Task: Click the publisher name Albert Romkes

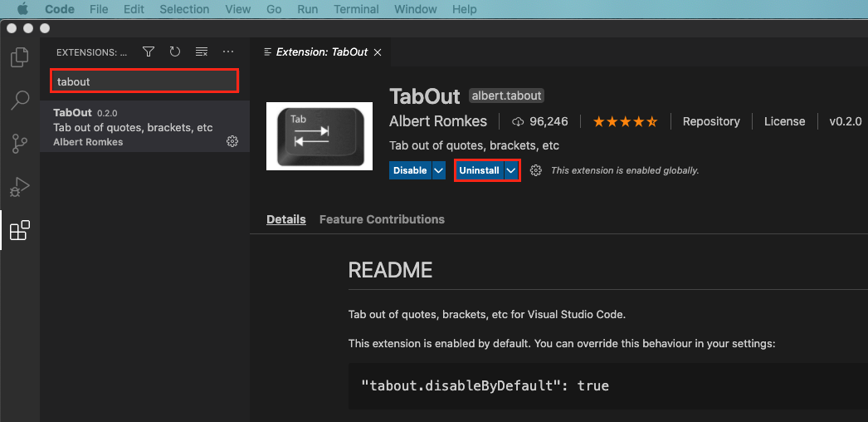Action: coord(438,121)
